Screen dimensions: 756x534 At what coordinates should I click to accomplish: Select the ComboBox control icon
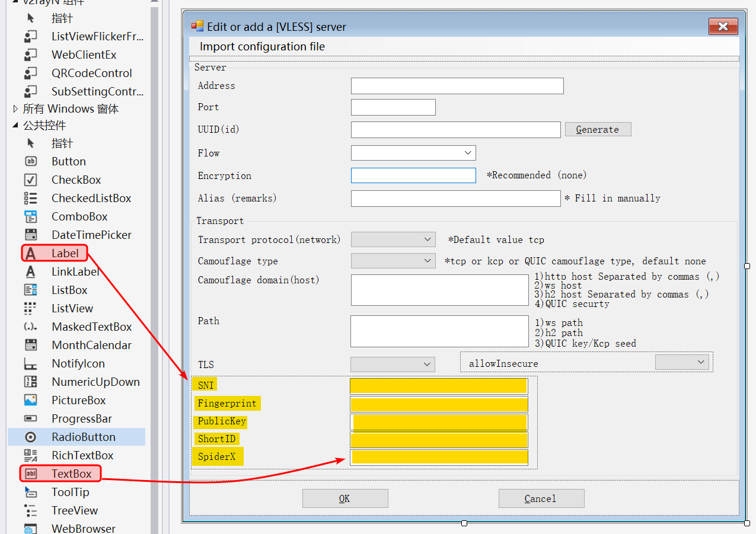[x=31, y=216]
